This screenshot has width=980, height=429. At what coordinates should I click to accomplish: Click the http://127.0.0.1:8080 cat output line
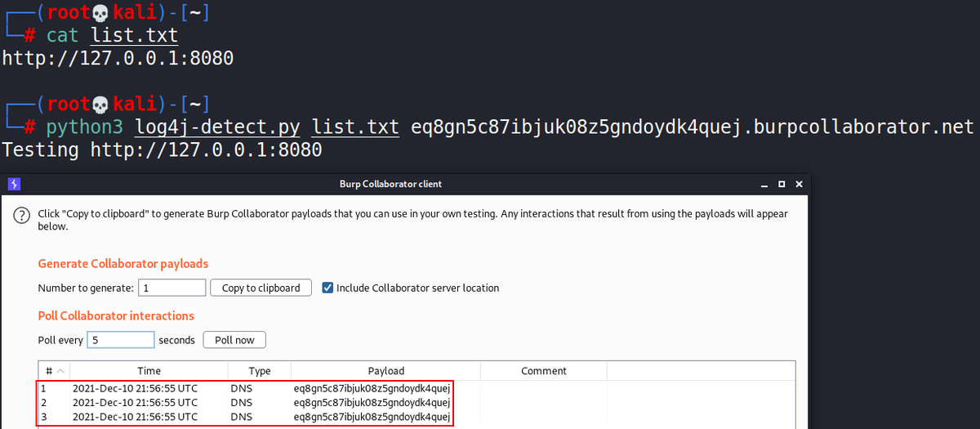click(118, 59)
